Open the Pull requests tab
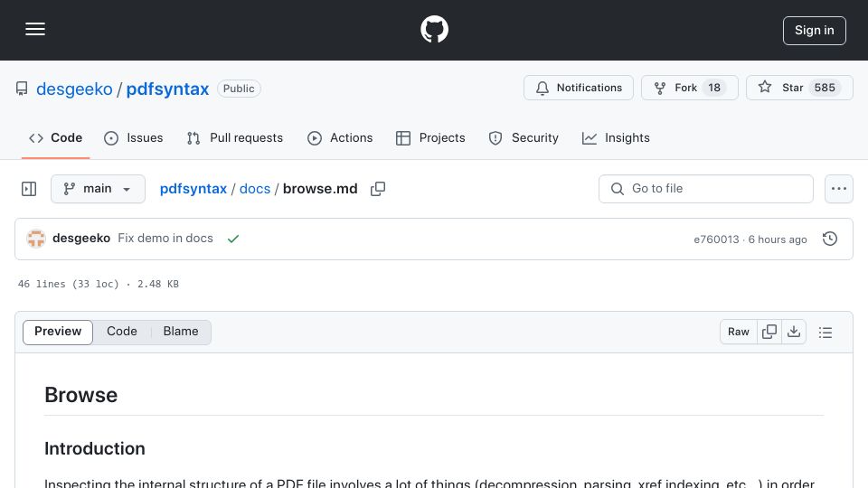The width and height of the screenshot is (868, 488). point(235,137)
